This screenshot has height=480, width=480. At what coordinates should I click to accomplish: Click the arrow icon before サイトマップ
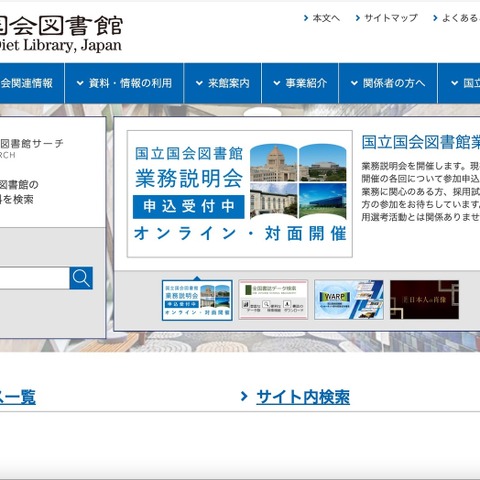(x=358, y=18)
